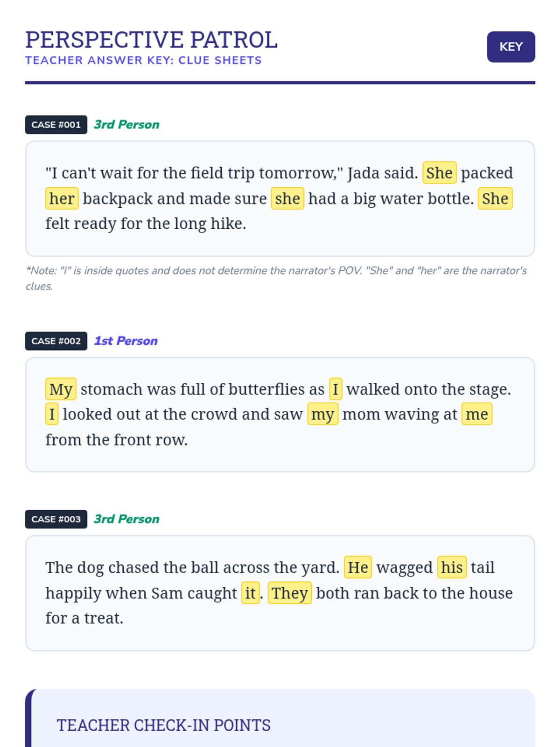Click the 3rd Person label for Case #003
The image size is (560, 747).
[126, 519]
